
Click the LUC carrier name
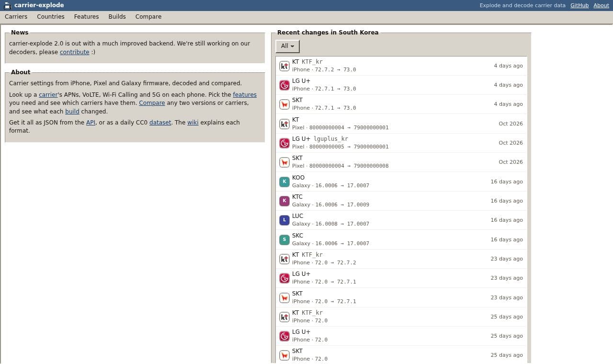point(298,216)
